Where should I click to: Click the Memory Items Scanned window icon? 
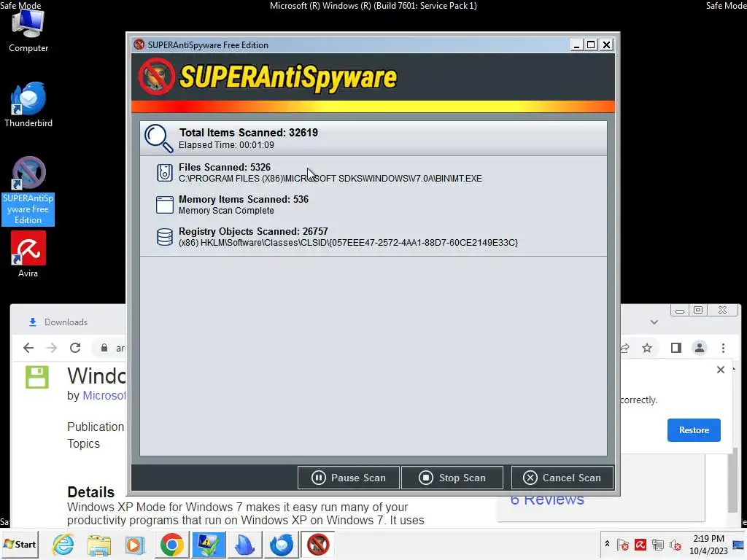[165, 205]
